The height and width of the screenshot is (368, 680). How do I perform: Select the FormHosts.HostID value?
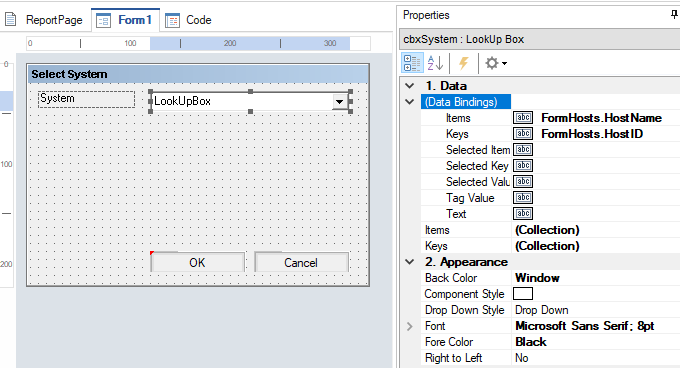(x=592, y=134)
